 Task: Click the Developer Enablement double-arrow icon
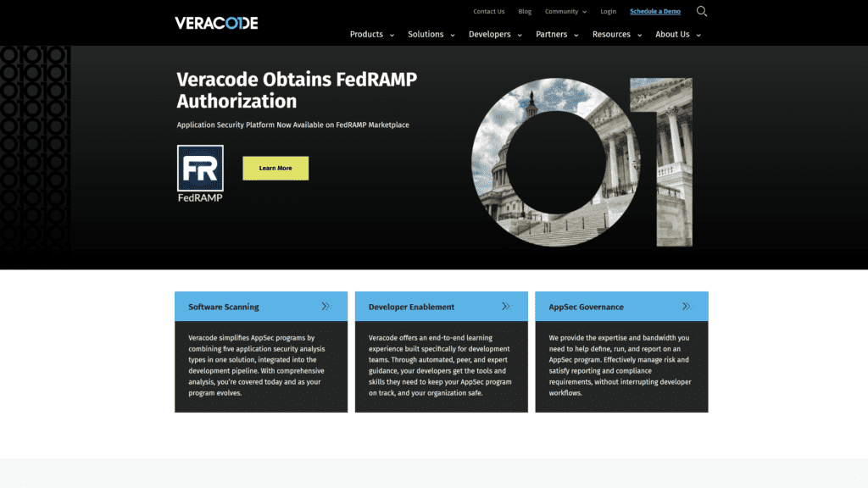[x=507, y=306]
